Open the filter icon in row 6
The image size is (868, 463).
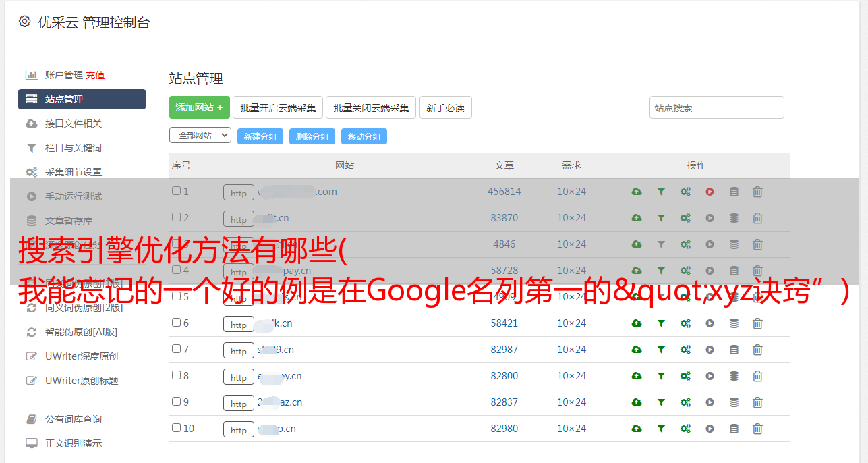coord(661,323)
